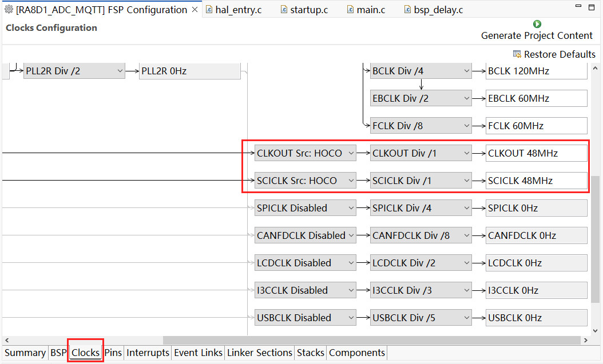Click the horizontal scrollbar thumb
This screenshot has width=603, height=364.
(371, 340)
